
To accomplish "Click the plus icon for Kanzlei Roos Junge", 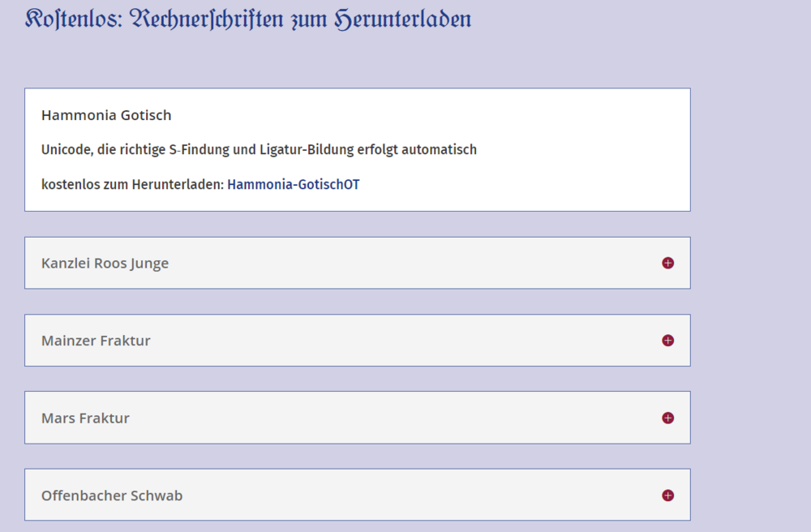I will (667, 263).
